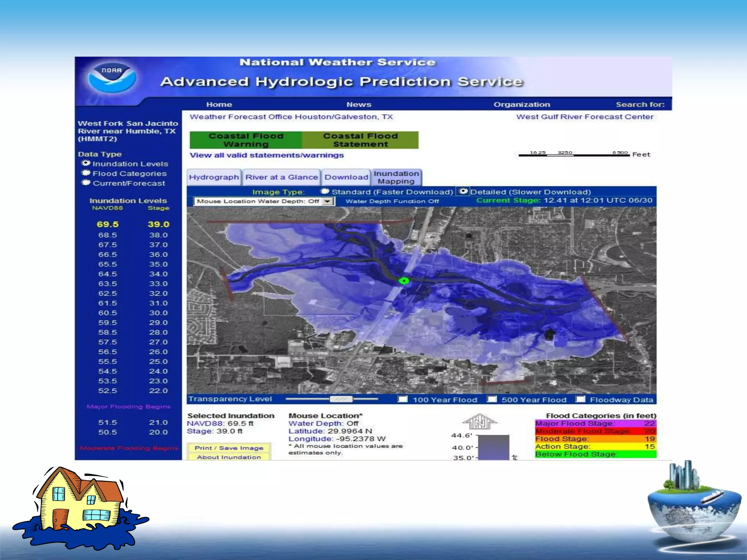The image size is (747, 560).
Task: Enable the 500 Year Flood checkbox
Action: (492, 399)
